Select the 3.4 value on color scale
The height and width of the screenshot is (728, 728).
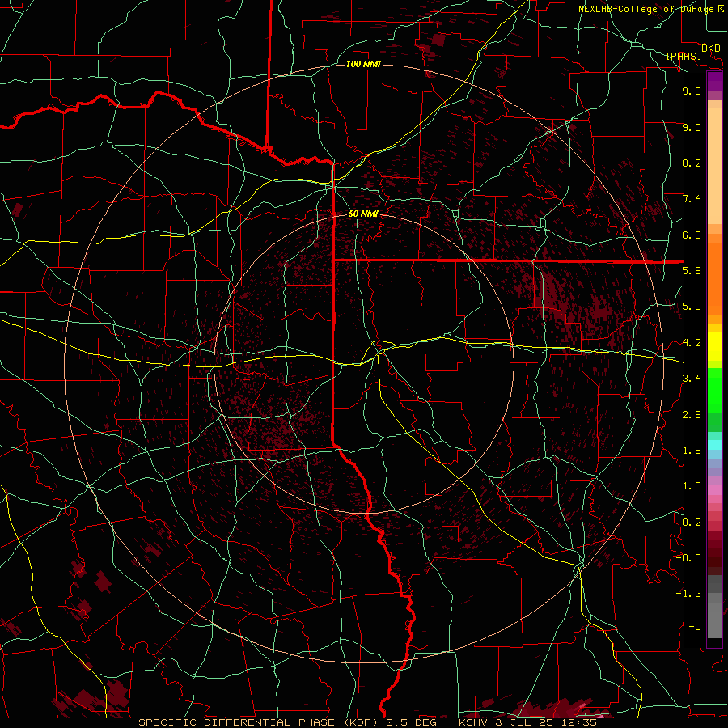692,379
